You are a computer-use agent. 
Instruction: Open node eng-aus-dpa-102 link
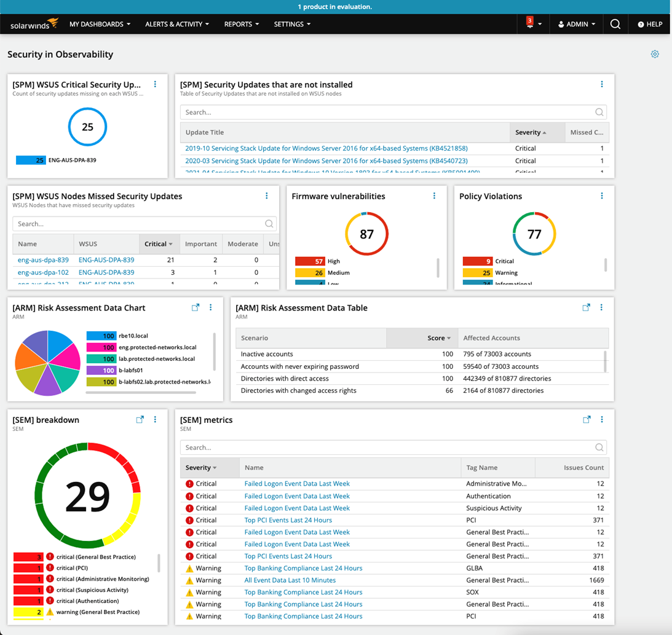click(43, 272)
